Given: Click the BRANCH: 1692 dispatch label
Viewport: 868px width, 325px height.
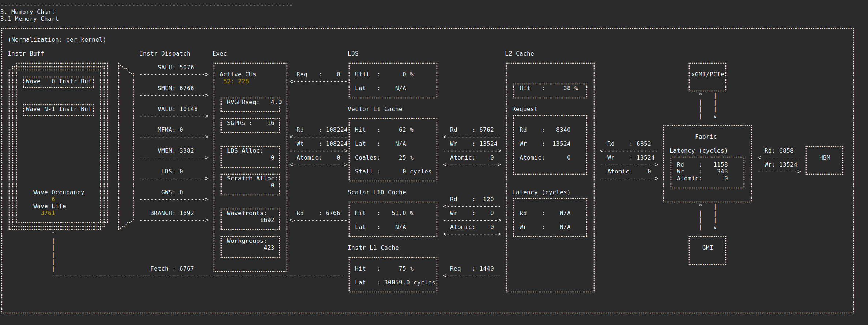Looking at the screenshot, I should pyautogui.click(x=172, y=213).
